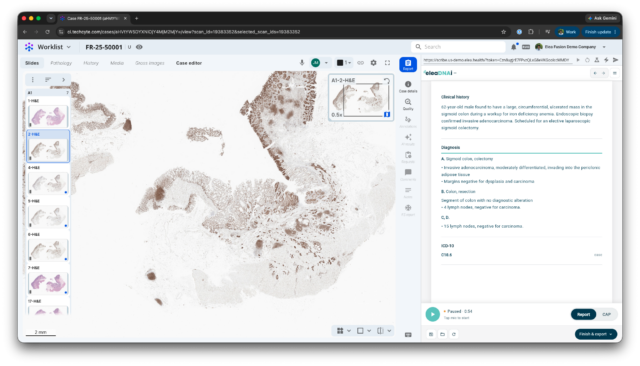The image size is (640, 366).
Task: Click the browser address bar URL
Action: click(184, 32)
